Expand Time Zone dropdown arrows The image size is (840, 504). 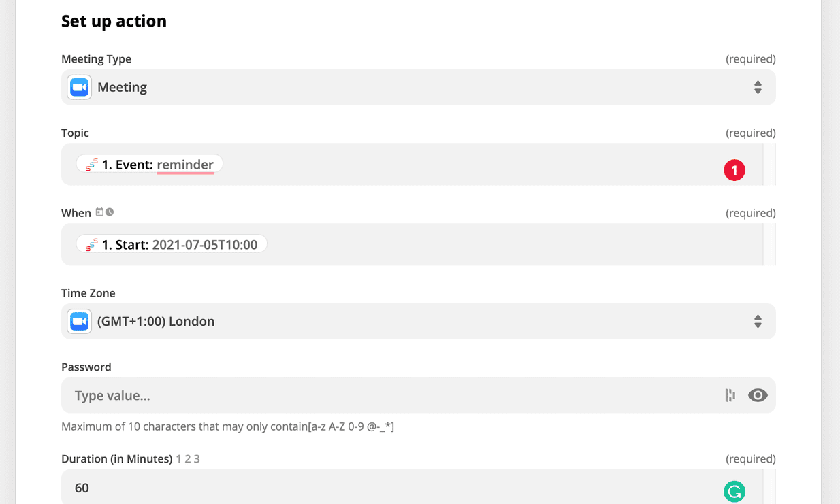coord(758,321)
